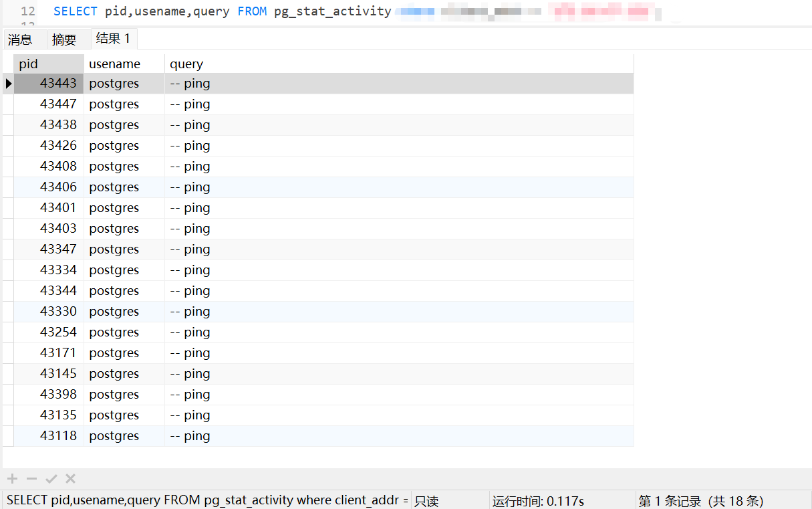The image size is (812, 509).
Task: Click the pid column header
Action: click(48, 64)
